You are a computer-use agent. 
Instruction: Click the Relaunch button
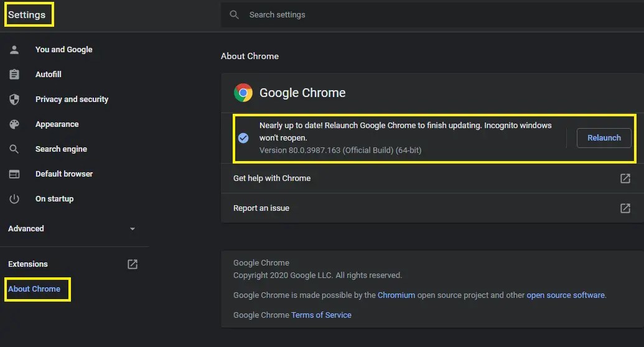pos(604,138)
